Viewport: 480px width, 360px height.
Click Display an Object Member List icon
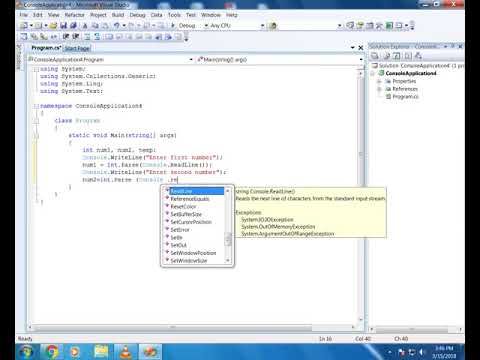[x=24, y=36]
